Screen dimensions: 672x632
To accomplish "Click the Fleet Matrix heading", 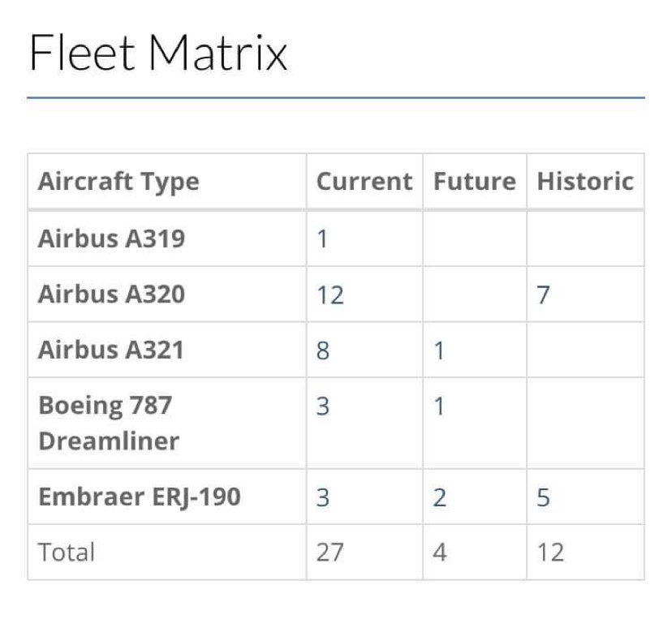I will [158, 52].
